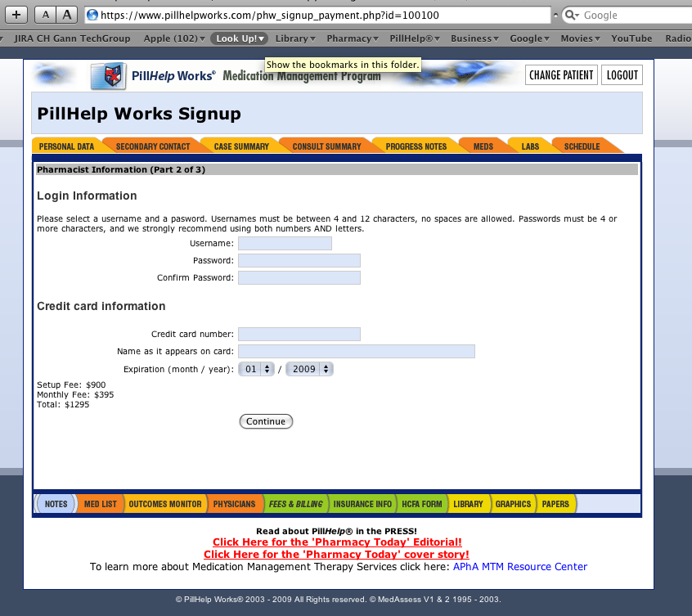Open the expiration year dropdown

point(309,369)
